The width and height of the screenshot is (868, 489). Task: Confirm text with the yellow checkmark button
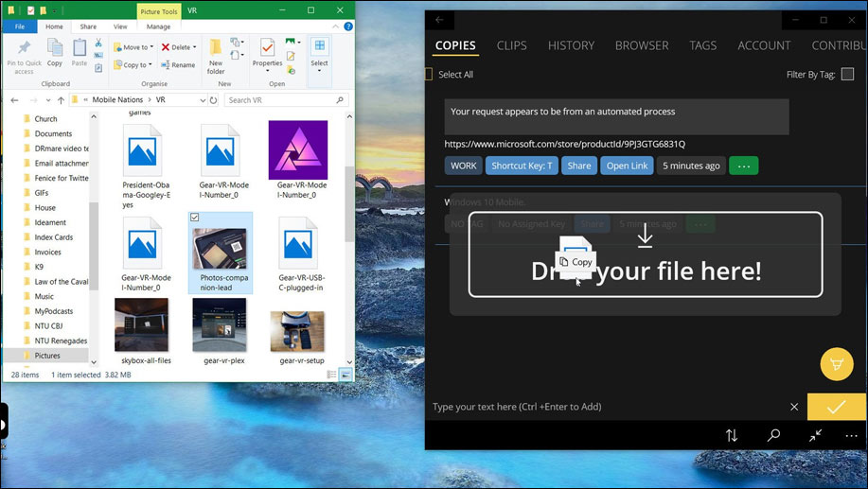[837, 407]
